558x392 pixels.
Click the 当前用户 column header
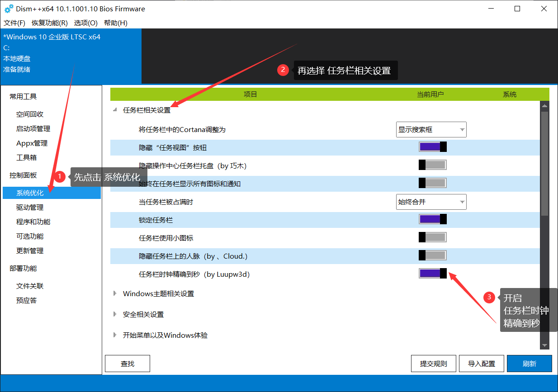(x=430, y=94)
